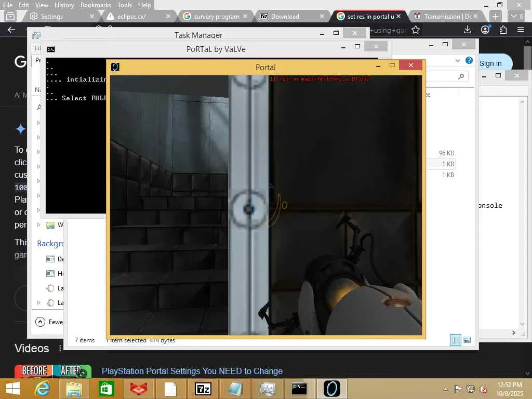Image resolution: width=532 pixels, height=399 pixels.
Task: Switch to the Download tab
Action: tap(292, 16)
